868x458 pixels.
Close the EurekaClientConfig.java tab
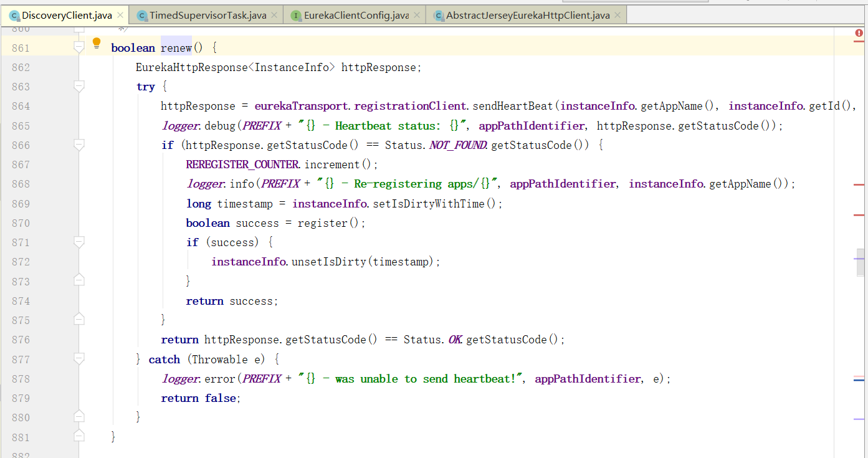point(417,16)
